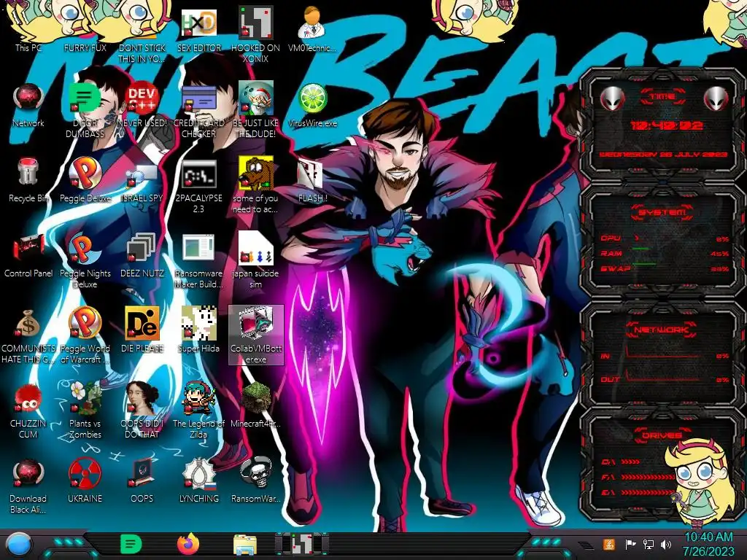Select the HxD SEX EDITOR icon

[198, 31]
